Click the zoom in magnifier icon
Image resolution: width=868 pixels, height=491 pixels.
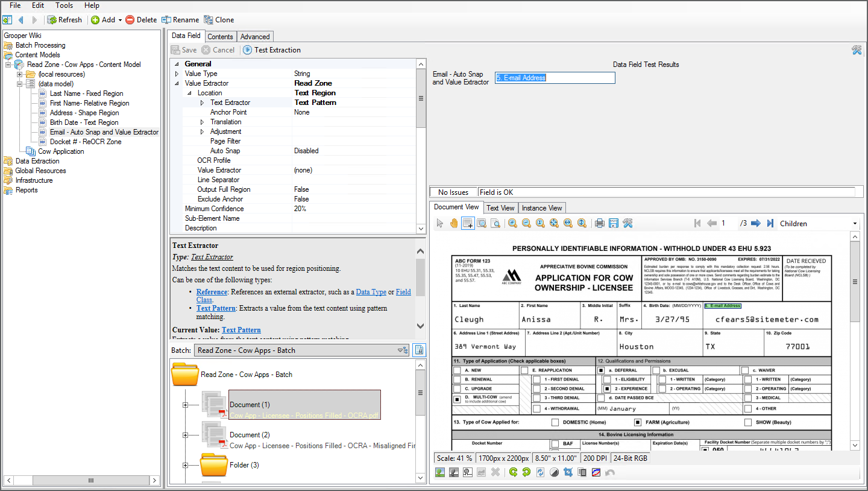pyautogui.click(x=512, y=224)
